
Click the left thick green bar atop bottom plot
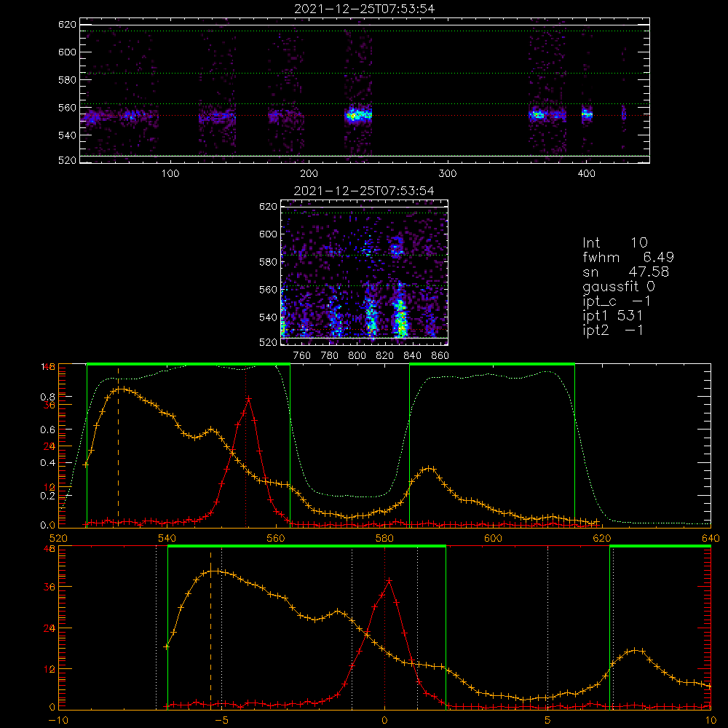pos(306,546)
